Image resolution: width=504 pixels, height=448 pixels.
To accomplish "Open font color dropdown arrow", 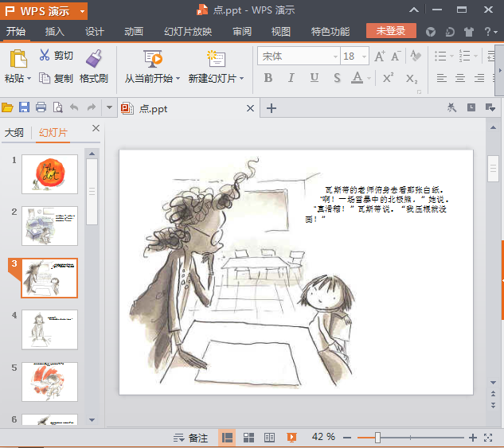I will [x=369, y=78].
